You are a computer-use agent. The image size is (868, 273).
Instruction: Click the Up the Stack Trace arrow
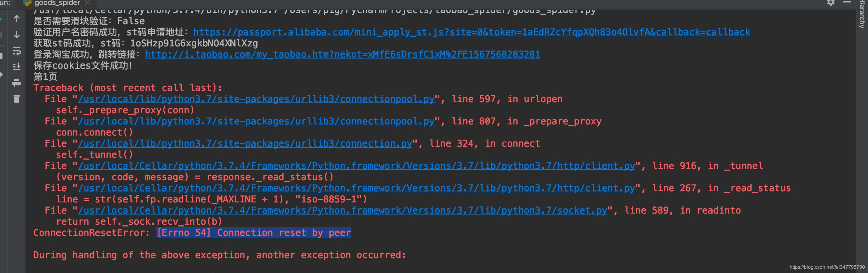[16, 19]
